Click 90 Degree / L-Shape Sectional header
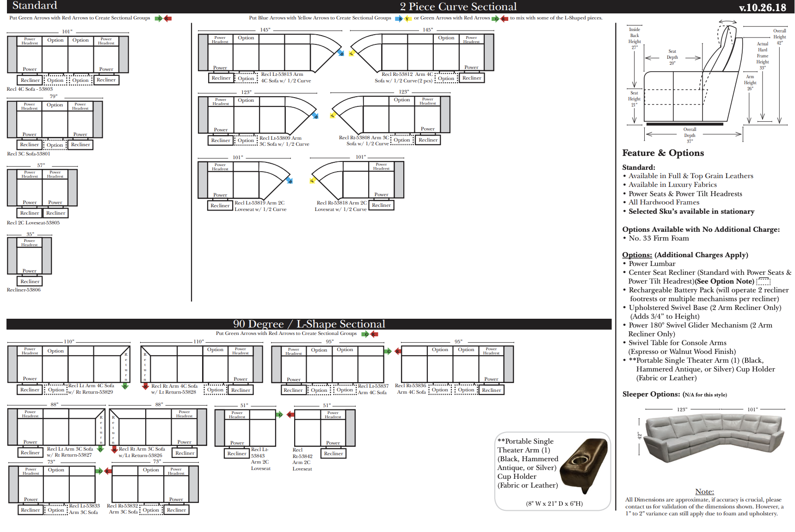This screenshot has height=532, width=795. click(309, 324)
